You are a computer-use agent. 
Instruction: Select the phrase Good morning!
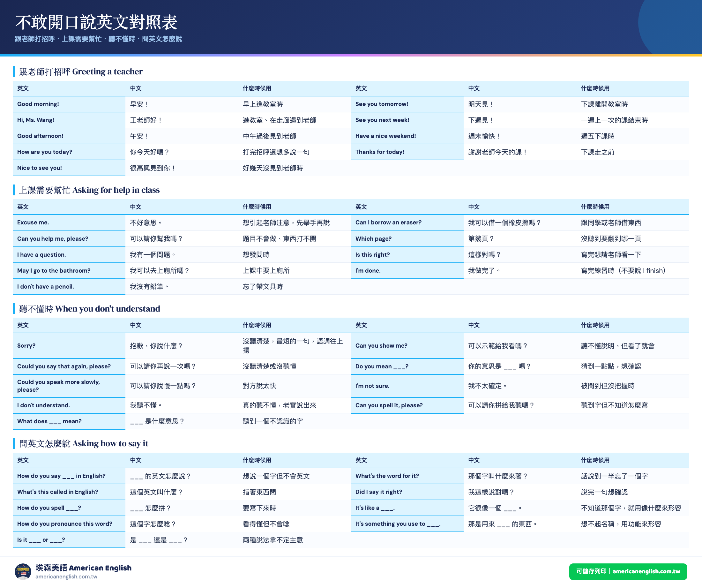pyautogui.click(x=38, y=104)
